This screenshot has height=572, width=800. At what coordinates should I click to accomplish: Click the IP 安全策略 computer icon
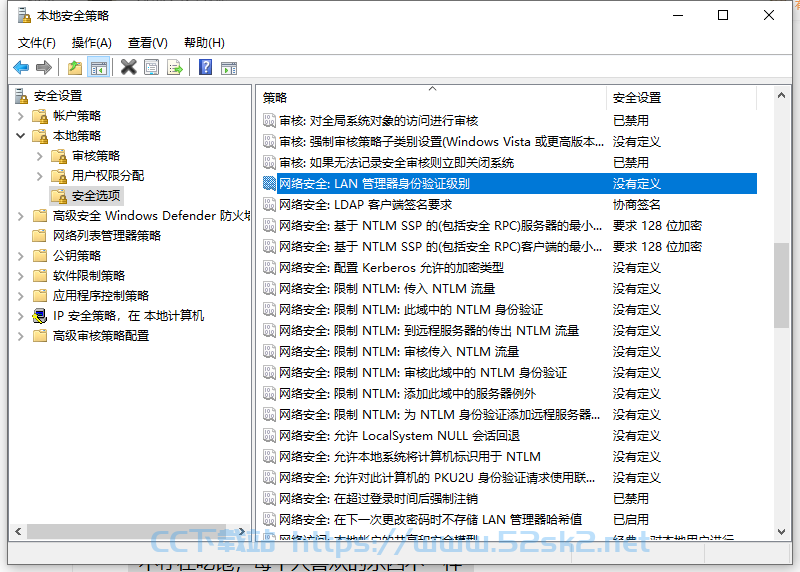[x=40, y=316]
